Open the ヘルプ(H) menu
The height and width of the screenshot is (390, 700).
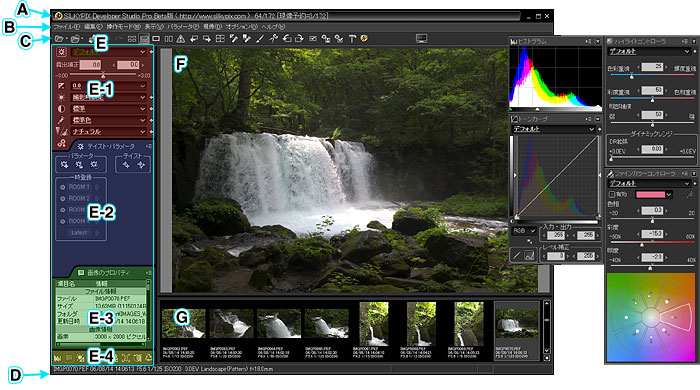coord(273,27)
